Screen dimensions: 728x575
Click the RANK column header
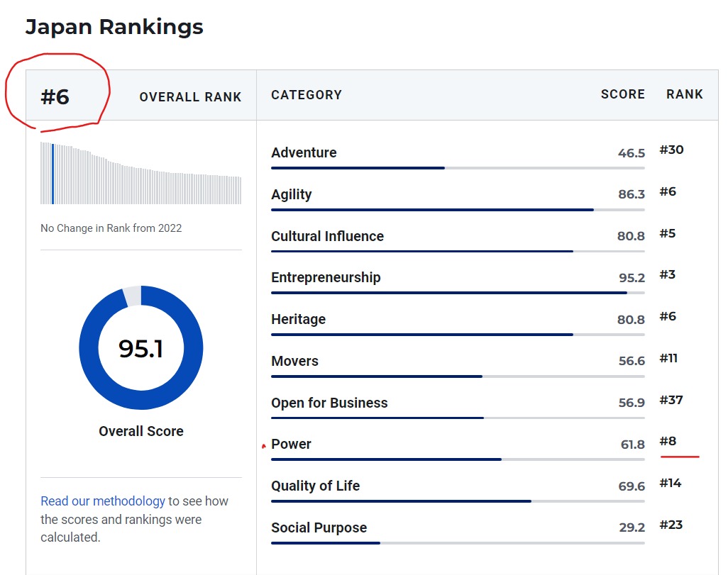tap(684, 94)
